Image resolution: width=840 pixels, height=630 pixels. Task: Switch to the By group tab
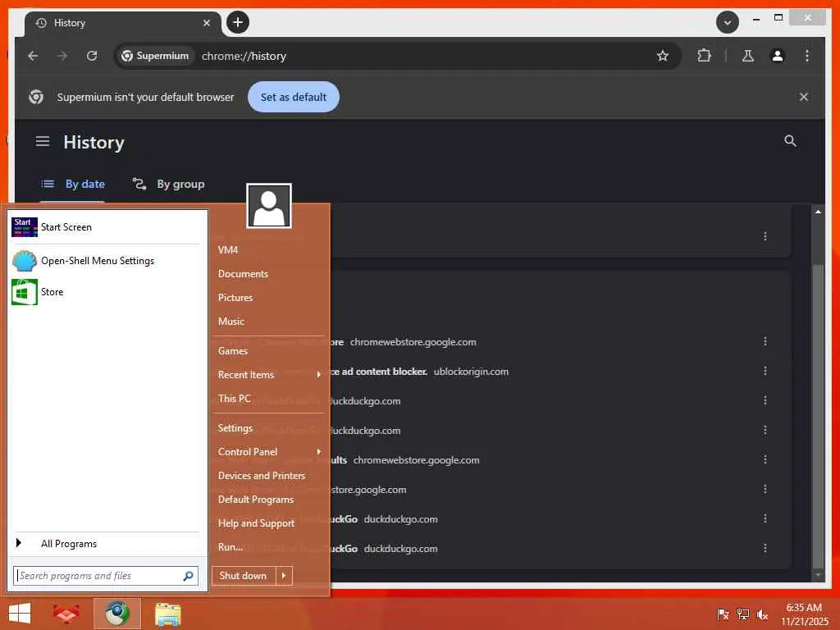pos(168,185)
